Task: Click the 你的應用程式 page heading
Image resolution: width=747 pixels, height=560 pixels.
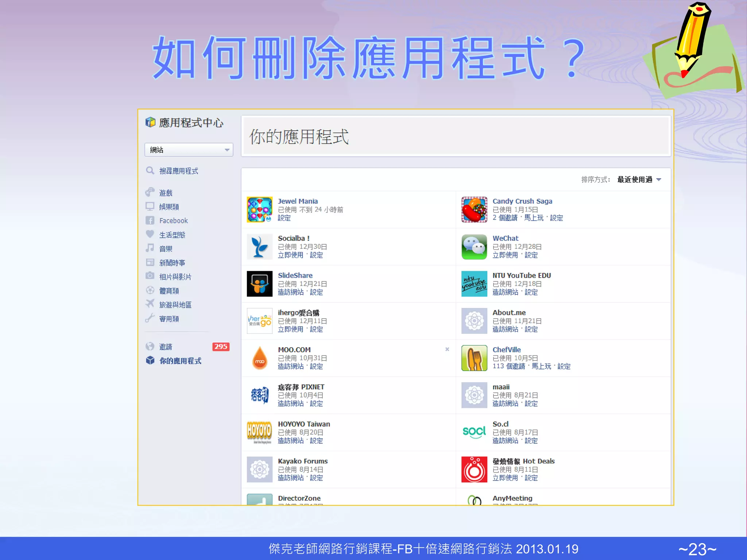Action: 299,137
